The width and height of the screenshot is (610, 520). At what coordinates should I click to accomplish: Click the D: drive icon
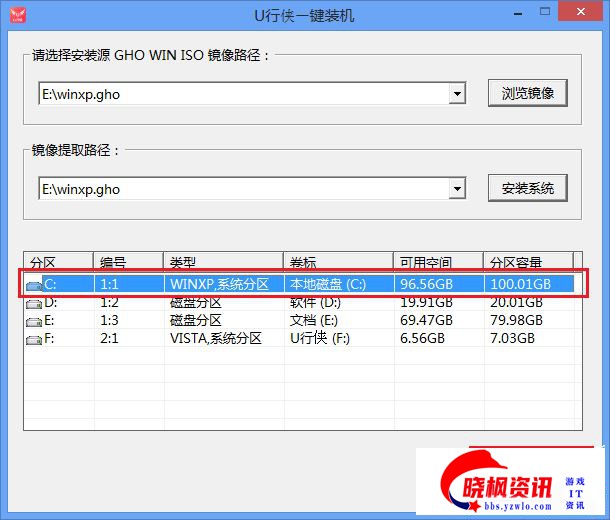click(35, 303)
